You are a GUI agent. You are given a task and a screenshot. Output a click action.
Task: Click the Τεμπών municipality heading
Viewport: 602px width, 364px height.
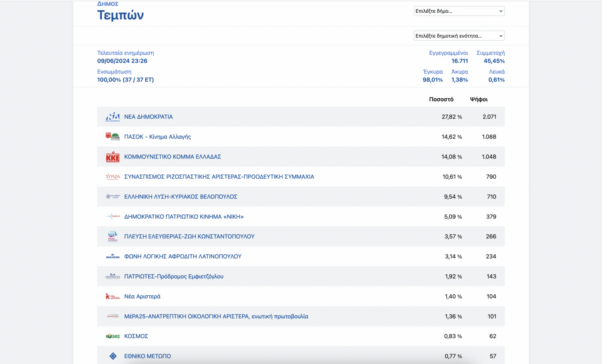(x=120, y=15)
